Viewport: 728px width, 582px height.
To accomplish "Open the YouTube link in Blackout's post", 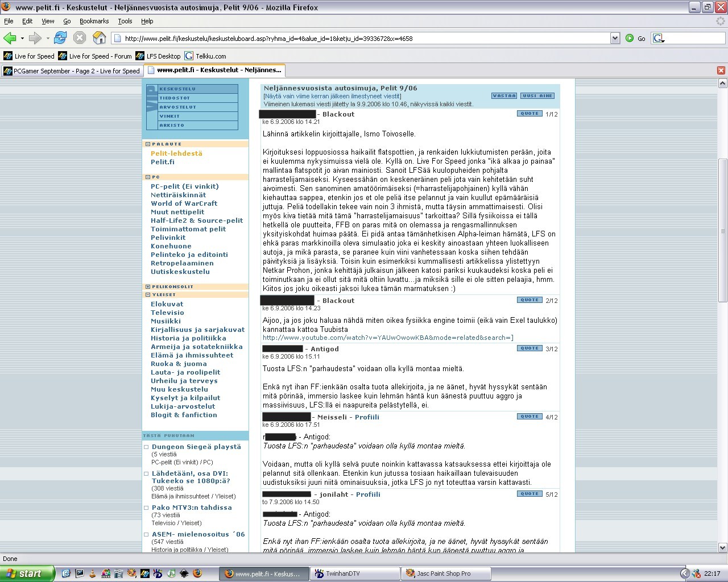I will coord(388,338).
